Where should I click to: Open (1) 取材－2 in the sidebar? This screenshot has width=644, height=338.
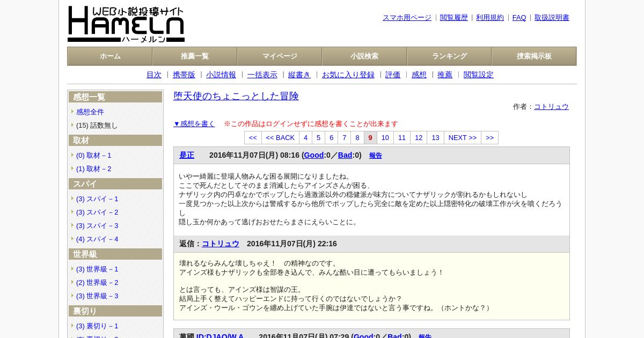[94, 169]
